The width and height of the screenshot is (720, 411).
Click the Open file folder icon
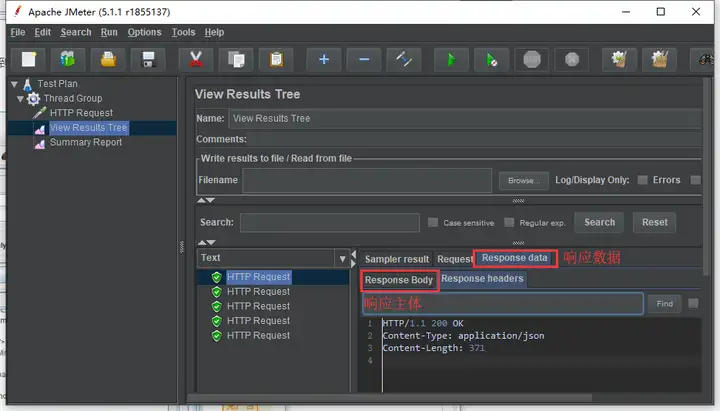click(x=108, y=59)
